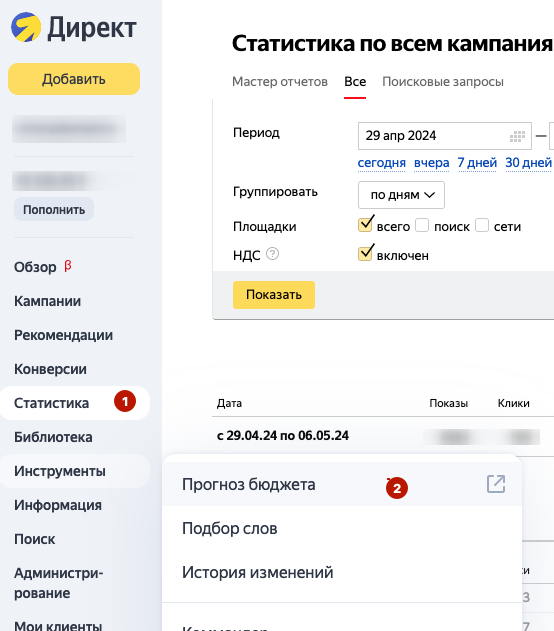Click the Дата column header
This screenshot has width=554, height=631.
pos(229,403)
